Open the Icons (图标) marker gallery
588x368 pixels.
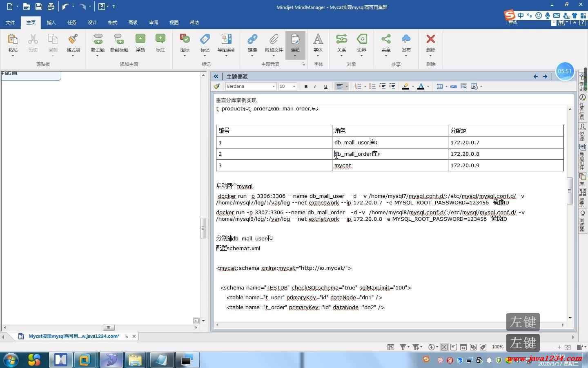tap(185, 39)
